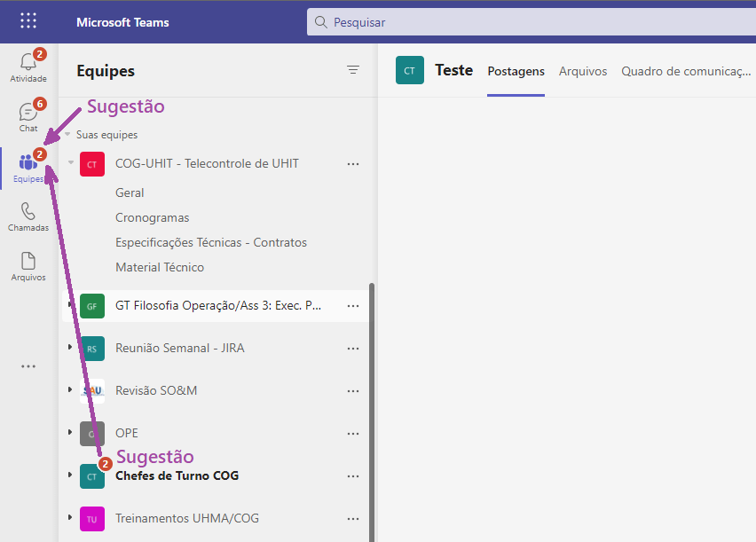
Task: Select the Treinamentos UHMA/COG team name
Action: 187,518
